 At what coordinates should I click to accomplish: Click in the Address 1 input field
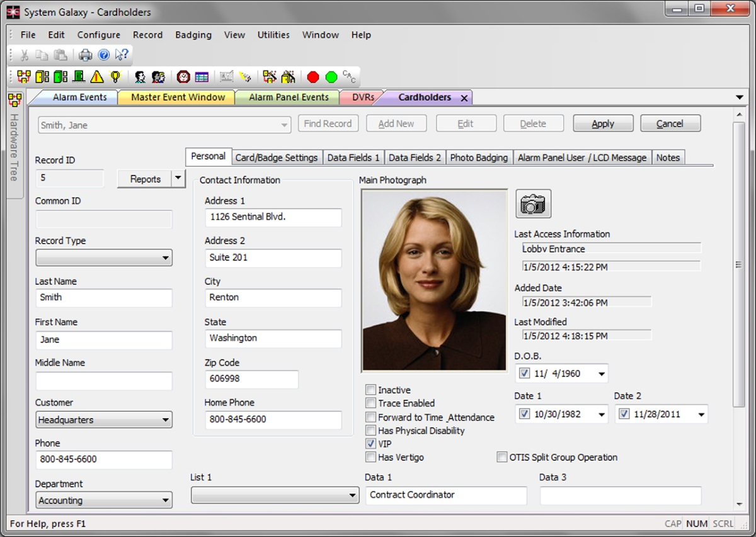pos(273,217)
